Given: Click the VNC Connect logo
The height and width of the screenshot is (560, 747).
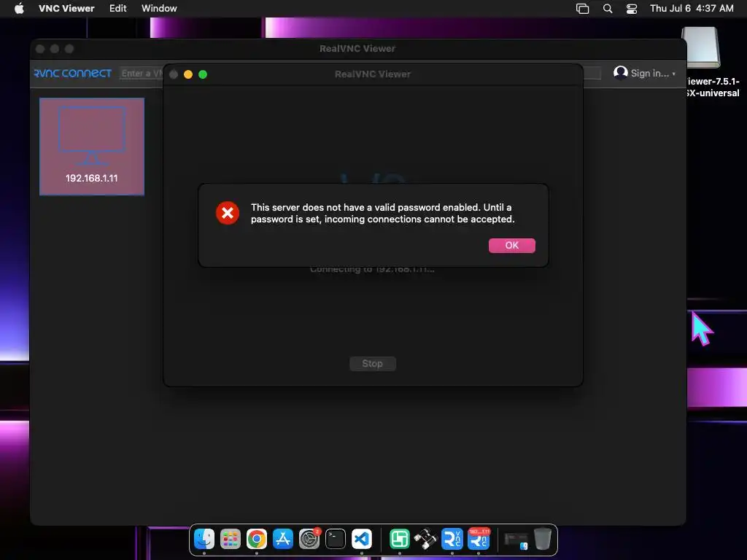Looking at the screenshot, I should 72,74.
